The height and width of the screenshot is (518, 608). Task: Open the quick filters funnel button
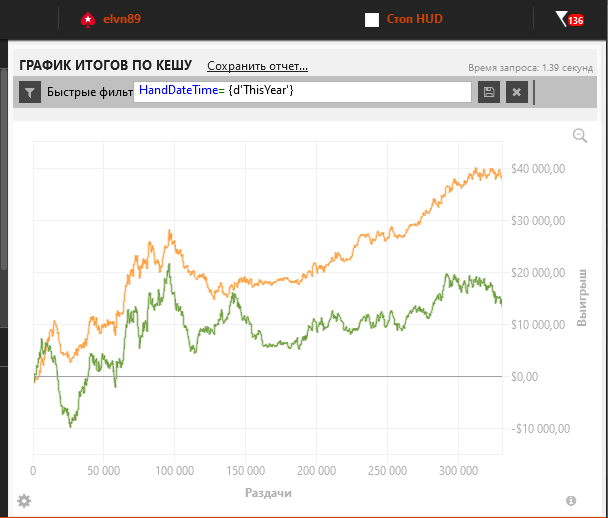tap(30, 92)
